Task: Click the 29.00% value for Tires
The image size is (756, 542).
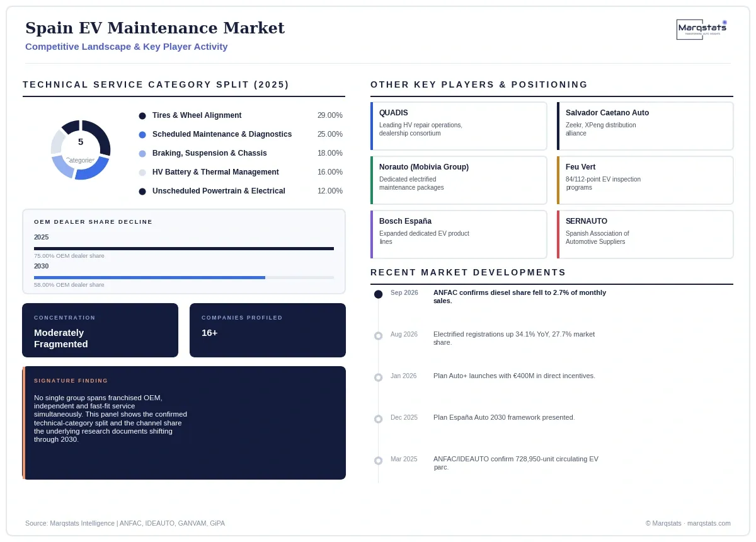Action: tap(330, 116)
